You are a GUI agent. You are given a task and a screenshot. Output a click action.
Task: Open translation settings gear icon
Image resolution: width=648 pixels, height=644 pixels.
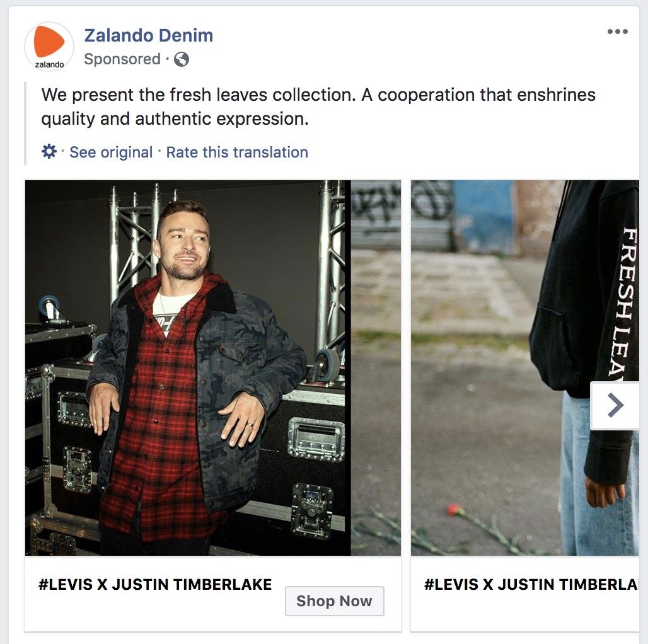[49, 152]
